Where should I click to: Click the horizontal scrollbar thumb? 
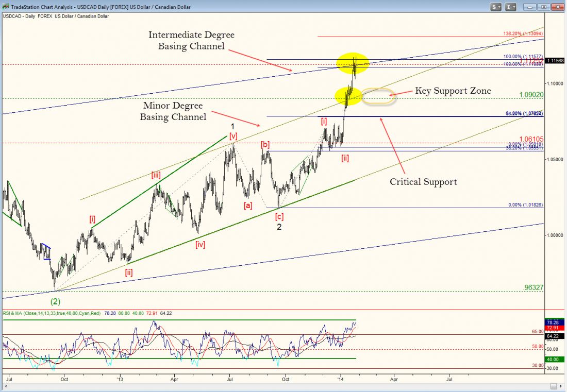[553, 386]
